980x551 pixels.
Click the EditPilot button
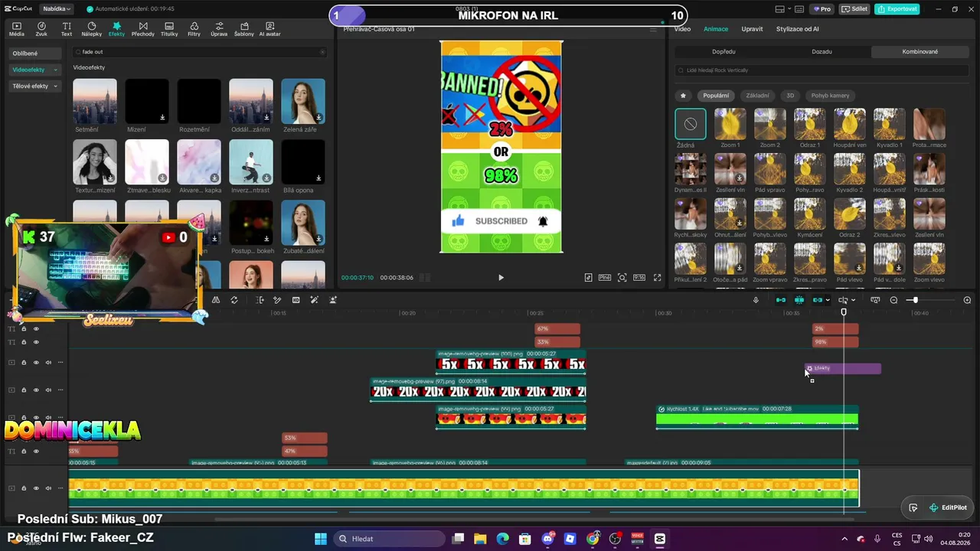point(948,507)
